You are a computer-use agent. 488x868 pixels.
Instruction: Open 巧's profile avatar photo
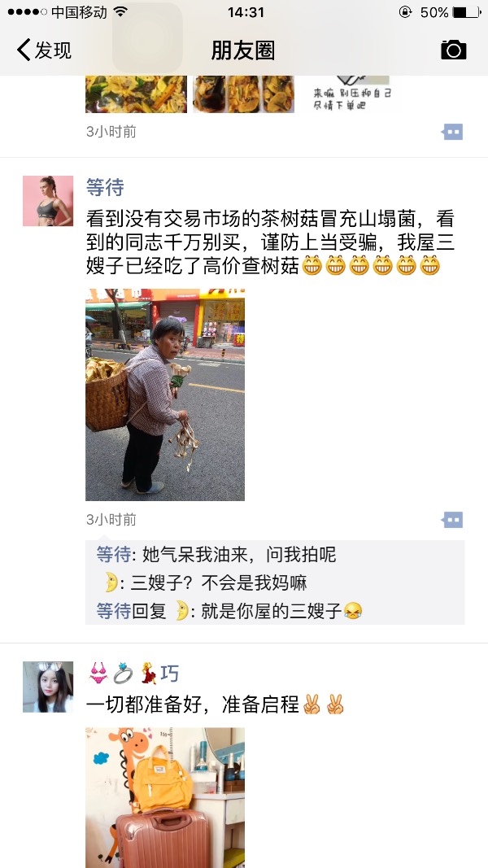pyautogui.click(x=48, y=687)
